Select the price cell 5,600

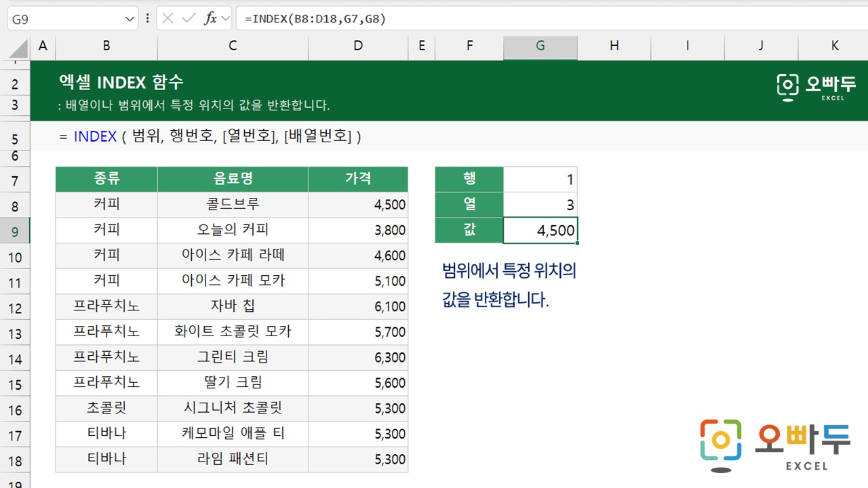[358, 383]
